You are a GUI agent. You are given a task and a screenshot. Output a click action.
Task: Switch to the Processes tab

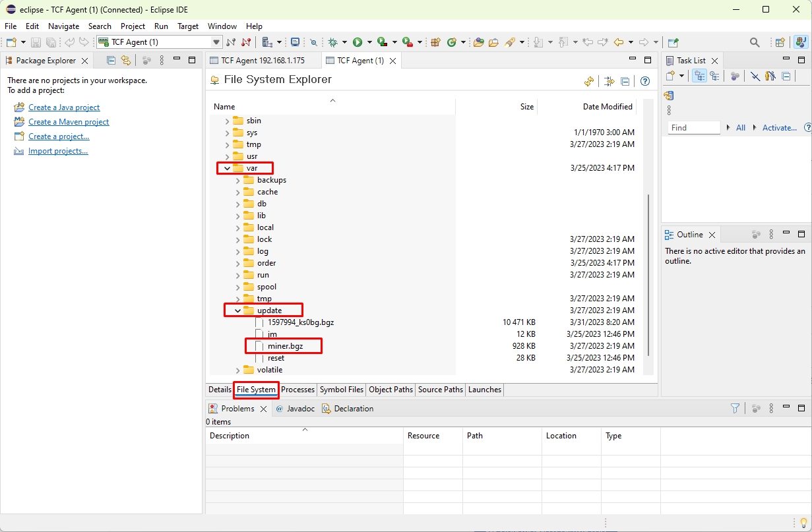297,390
